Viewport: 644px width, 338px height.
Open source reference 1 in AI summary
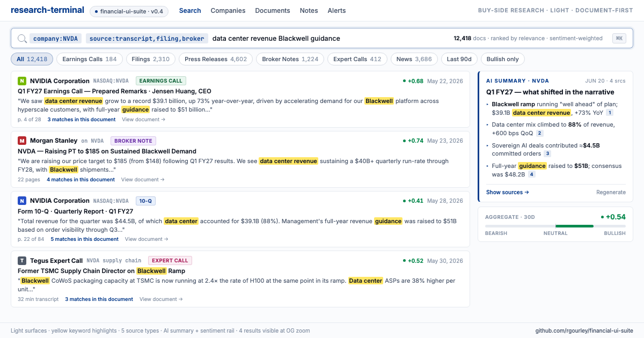point(610,113)
